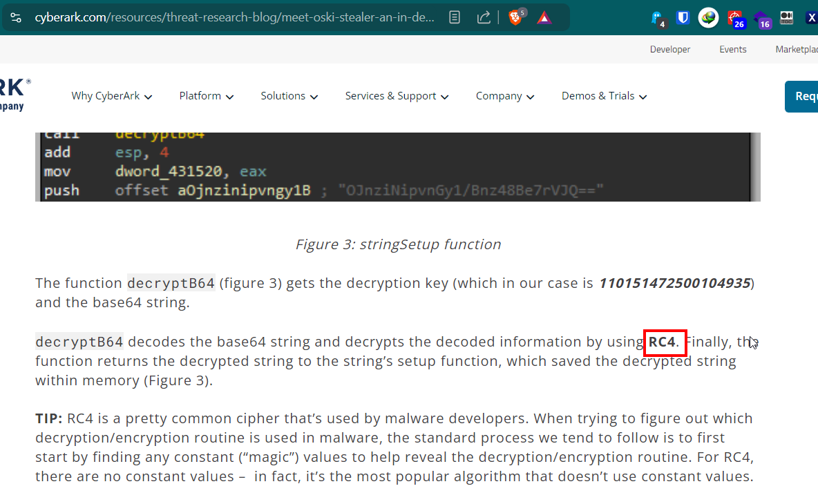The height and width of the screenshot is (504, 818).
Task: Click the cyberark.com URL address field
Action: pos(234,18)
